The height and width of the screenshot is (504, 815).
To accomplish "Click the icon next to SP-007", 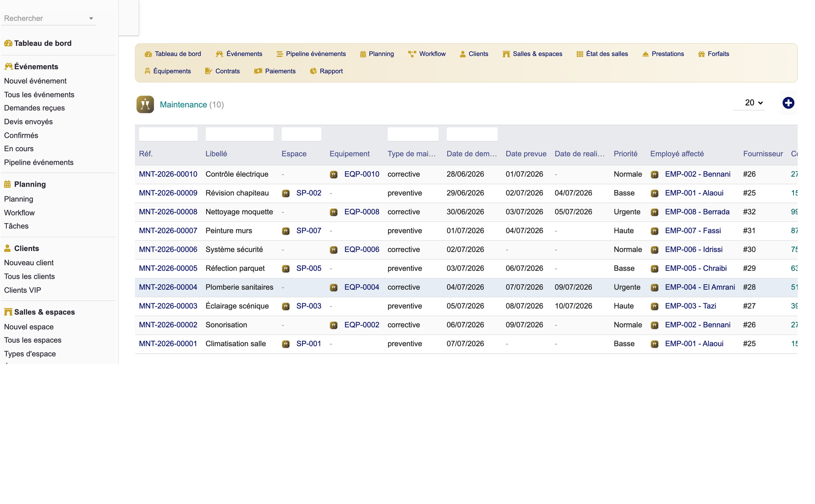I will coord(286,231).
